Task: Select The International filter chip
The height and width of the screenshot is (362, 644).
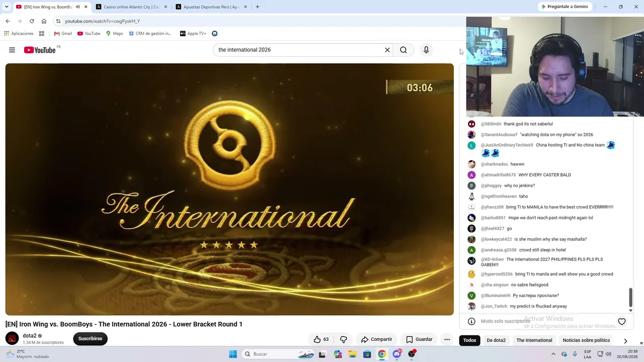Action: point(534,340)
